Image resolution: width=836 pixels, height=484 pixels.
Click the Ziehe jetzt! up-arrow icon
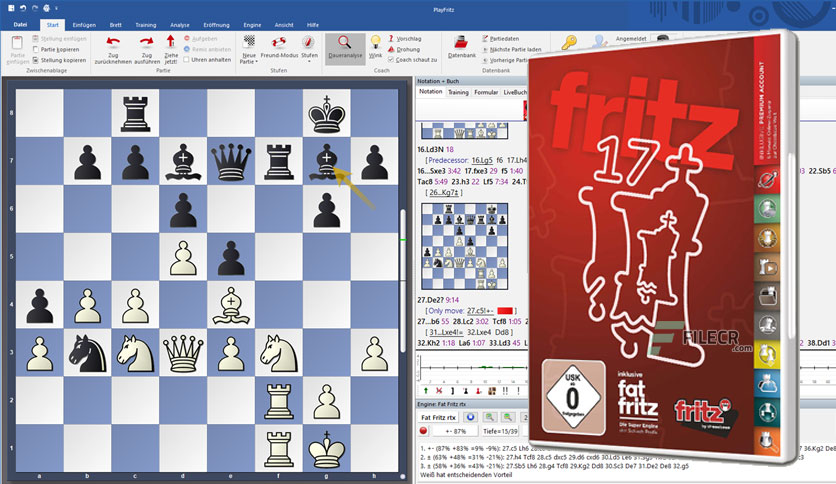click(x=171, y=42)
